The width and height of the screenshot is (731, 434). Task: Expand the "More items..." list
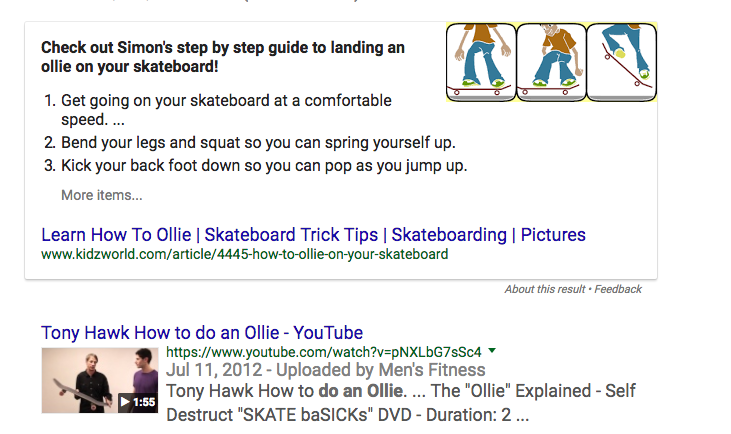coord(102,195)
